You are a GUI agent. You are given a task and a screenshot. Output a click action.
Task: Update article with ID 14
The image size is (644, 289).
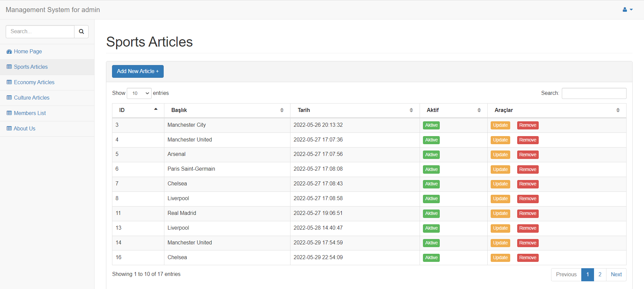tap(500, 243)
